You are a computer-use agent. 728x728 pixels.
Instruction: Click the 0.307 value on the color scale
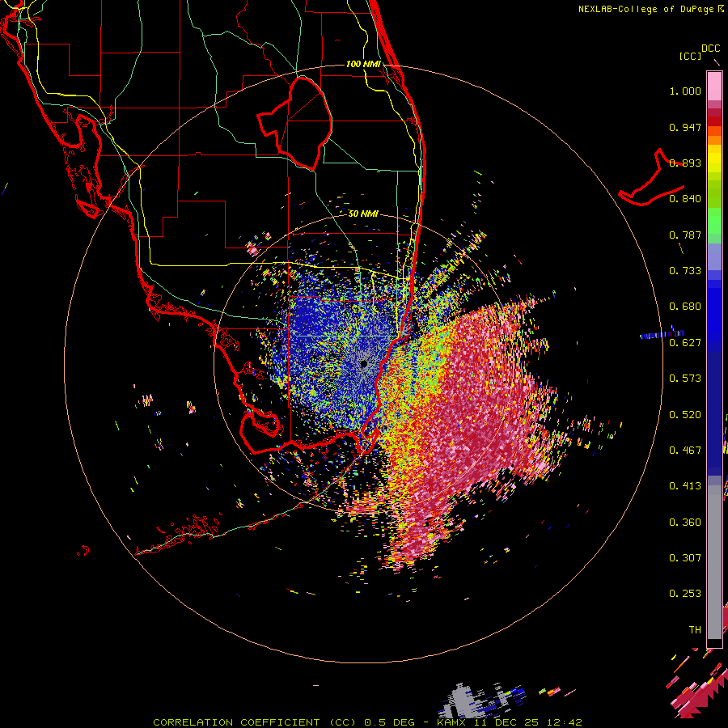click(x=685, y=558)
